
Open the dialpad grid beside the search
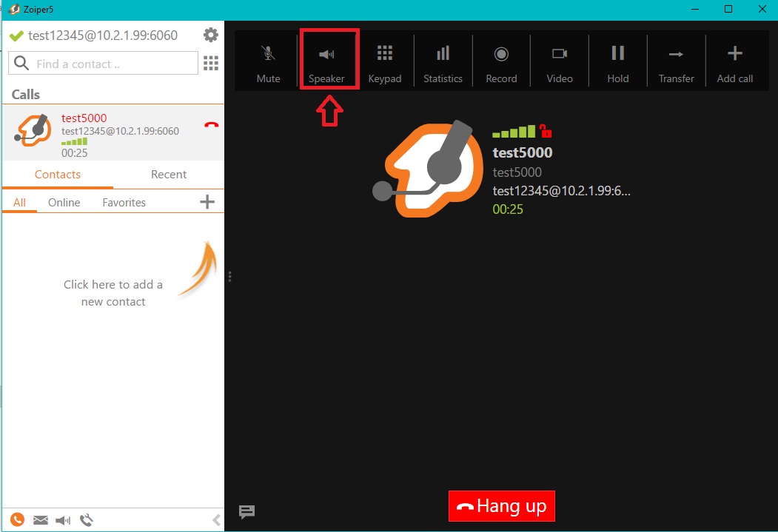pyautogui.click(x=211, y=64)
